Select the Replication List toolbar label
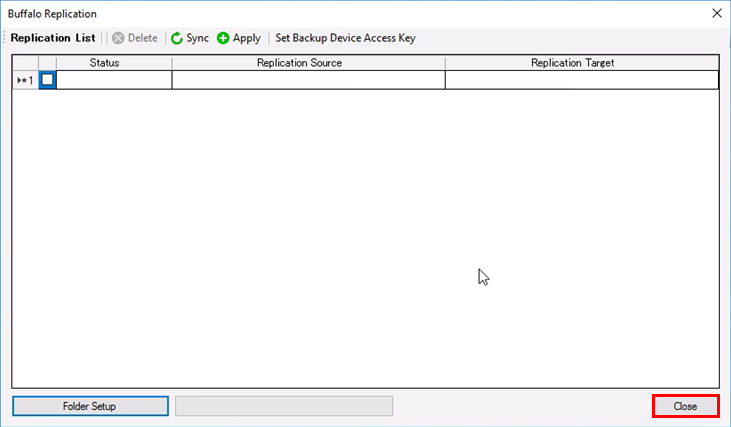This screenshot has height=427, width=731. point(53,38)
